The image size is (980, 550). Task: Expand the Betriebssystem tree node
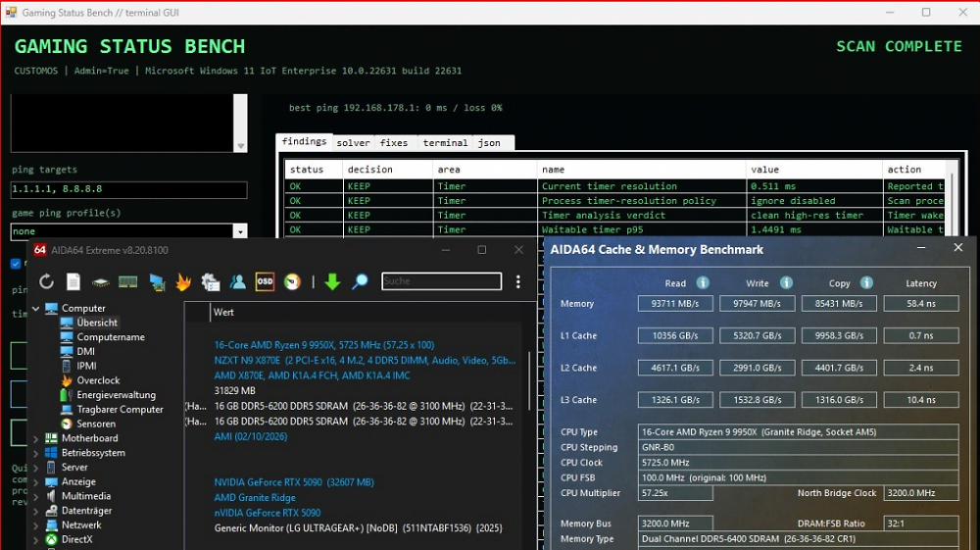click(35, 453)
